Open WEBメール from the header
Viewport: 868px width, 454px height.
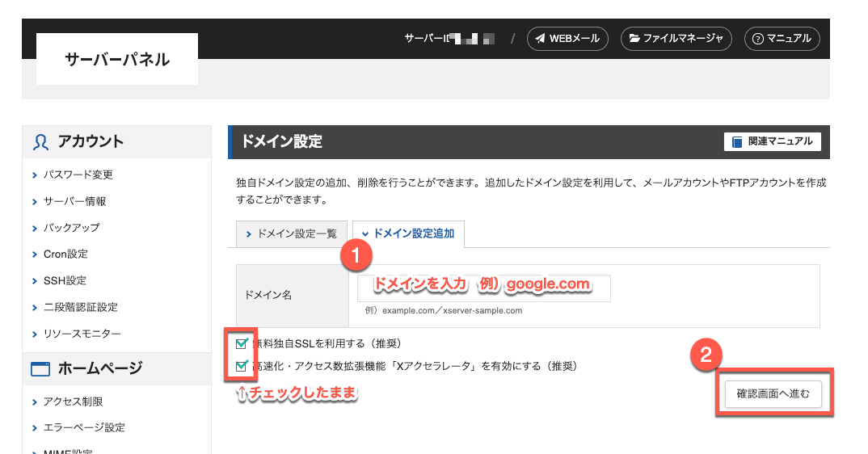567,38
